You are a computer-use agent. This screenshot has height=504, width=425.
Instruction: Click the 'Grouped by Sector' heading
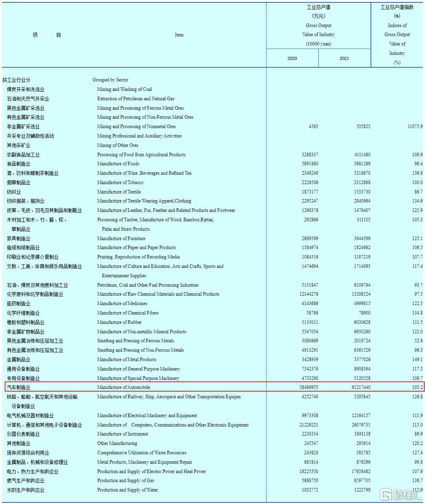point(111,80)
